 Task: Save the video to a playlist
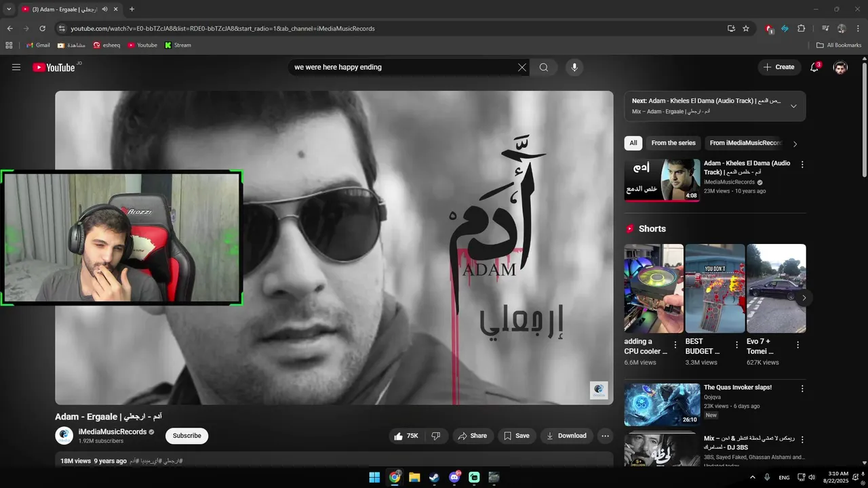coord(517,436)
